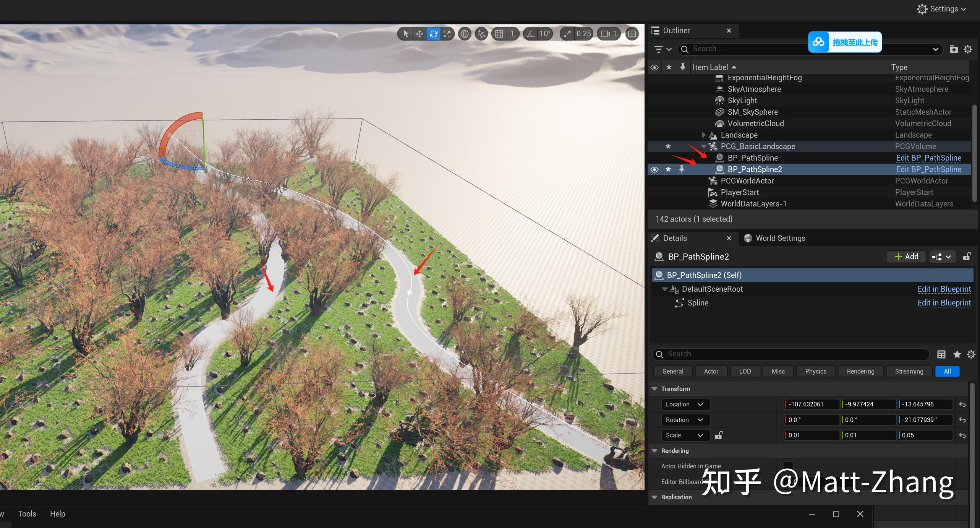980x528 pixels.
Task: Click the Physics category filter in Details
Action: pyautogui.click(x=815, y=371)
